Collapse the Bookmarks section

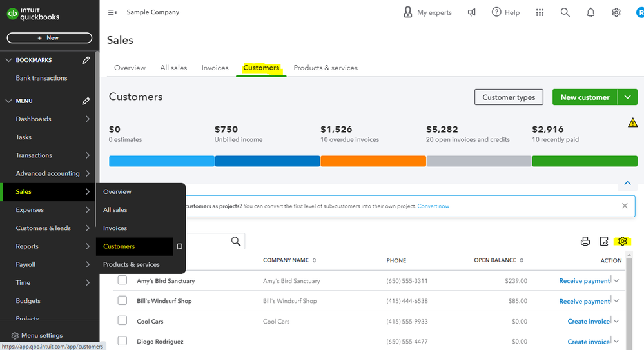point(8,60)
